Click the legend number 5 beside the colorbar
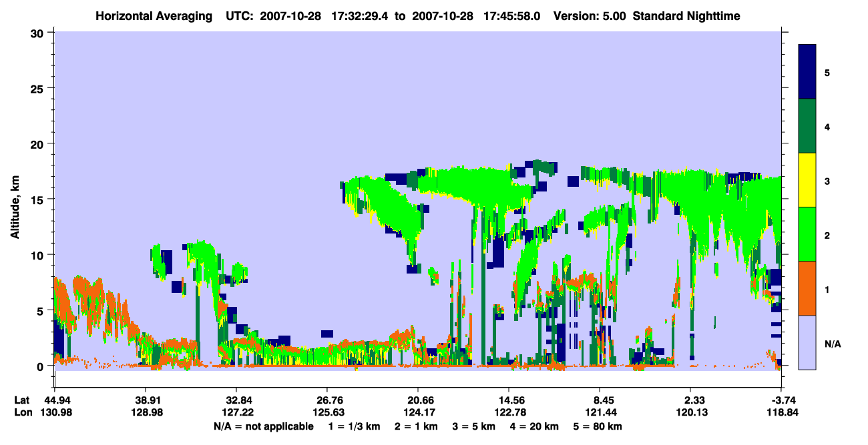The image size is (868, 445). coord(827,72)
